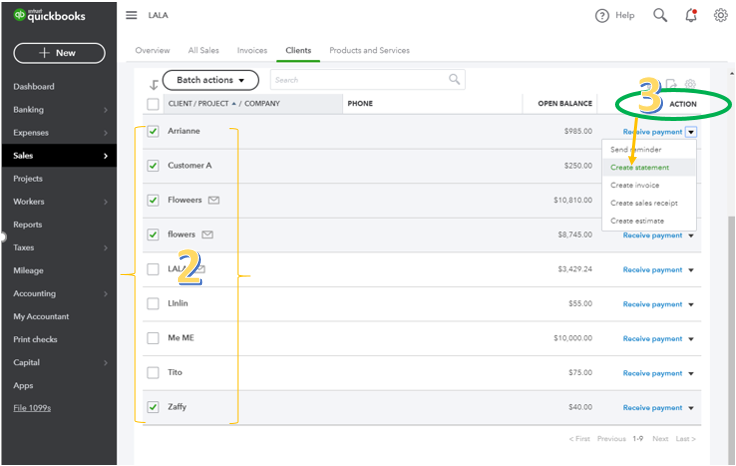Toggle the select-all clients checkbox

click(153, 104)
